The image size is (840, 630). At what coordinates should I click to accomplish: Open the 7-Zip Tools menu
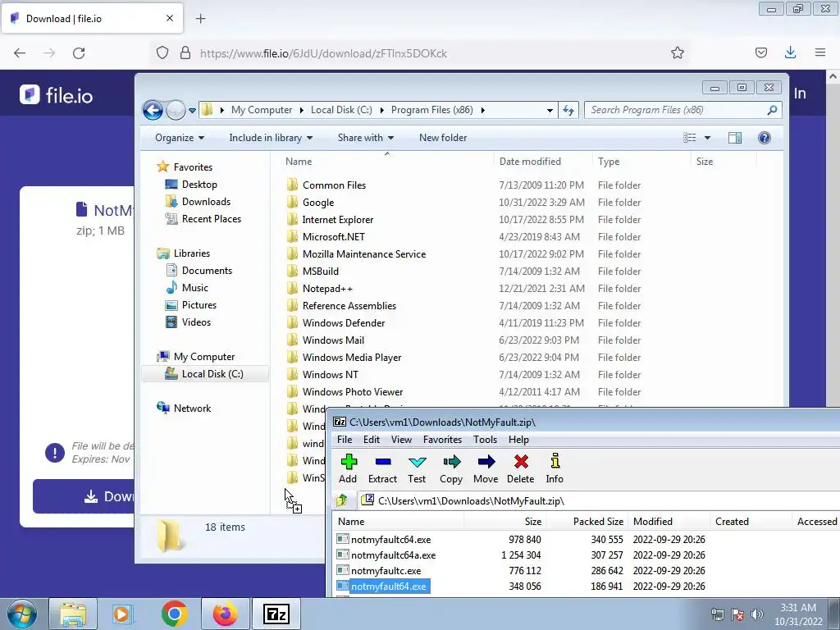pos(486,440)
